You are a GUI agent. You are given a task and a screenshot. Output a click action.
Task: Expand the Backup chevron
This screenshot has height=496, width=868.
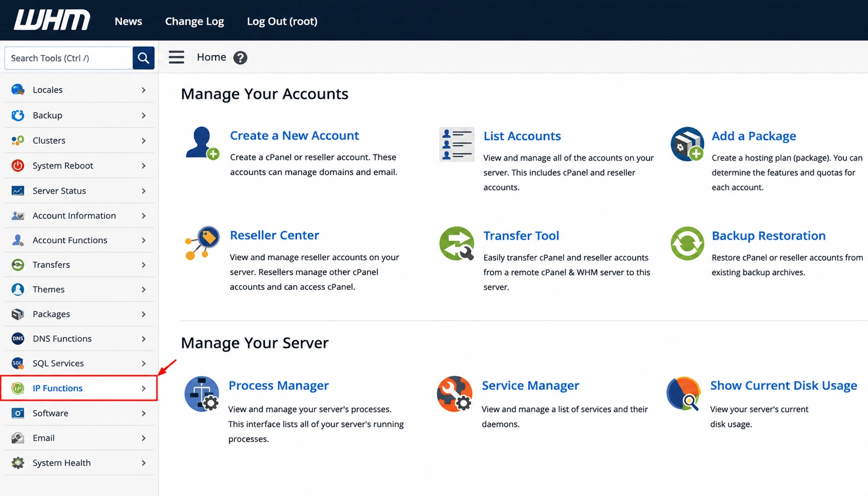click(143, 115)
